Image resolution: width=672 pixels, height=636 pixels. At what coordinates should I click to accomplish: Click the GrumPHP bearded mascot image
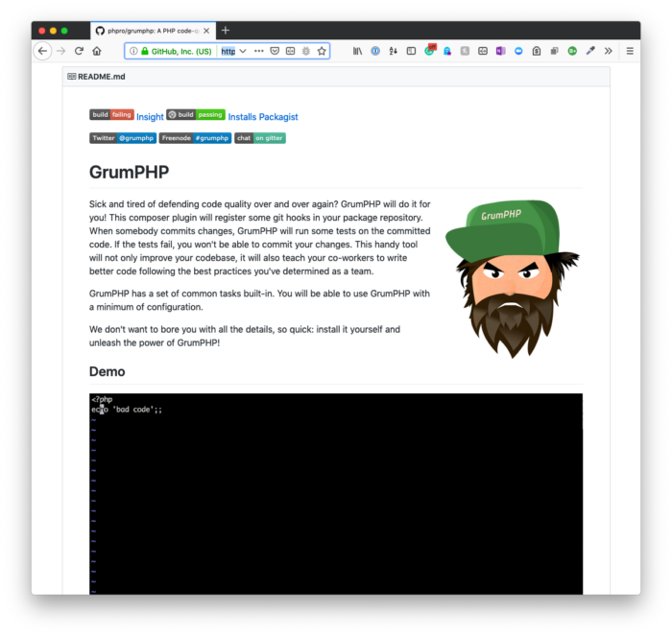513,278
